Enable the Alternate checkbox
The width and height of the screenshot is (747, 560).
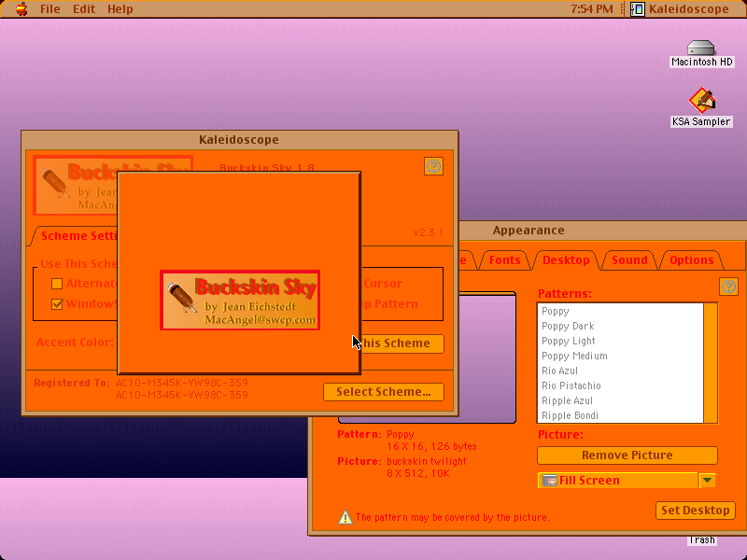click(57, 284)
